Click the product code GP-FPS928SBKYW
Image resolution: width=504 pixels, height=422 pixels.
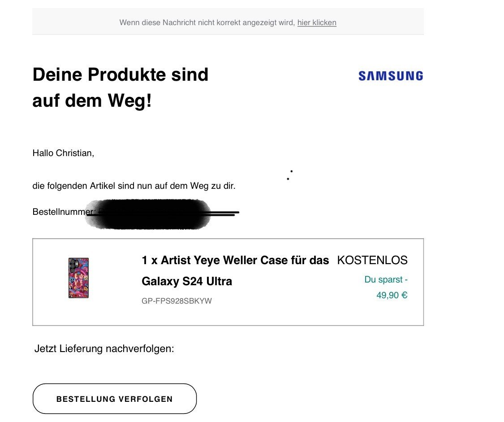click(x=177, y=301)
